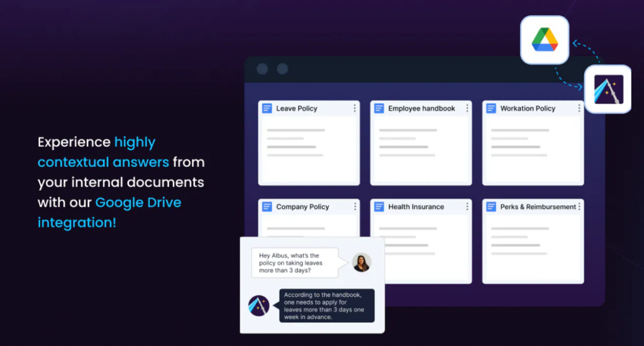Click the Company Policy document icon
Screen dimensions: 644x346
[x=267, y=206]
